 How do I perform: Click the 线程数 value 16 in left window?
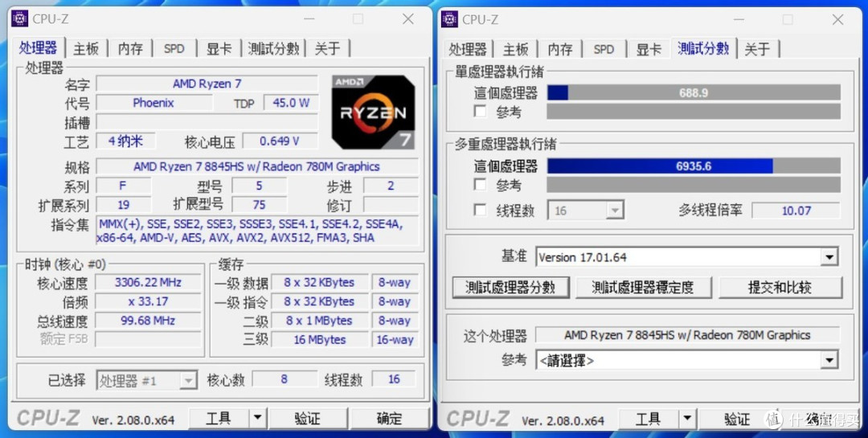(394, 379)
